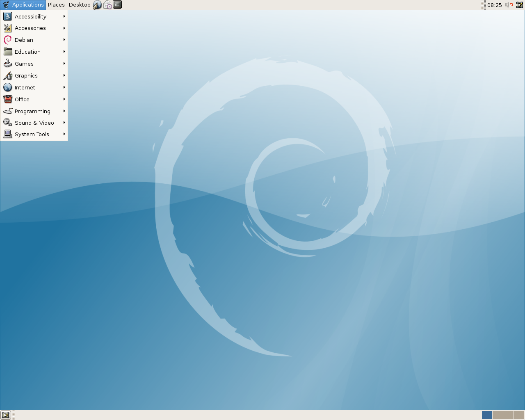Expand the Internet submenu

34,87
